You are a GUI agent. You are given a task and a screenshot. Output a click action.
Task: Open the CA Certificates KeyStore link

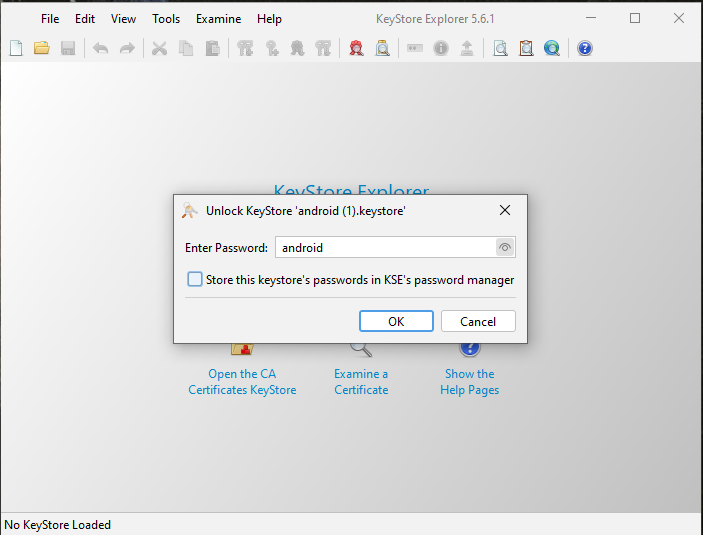[x=242, y=382]
